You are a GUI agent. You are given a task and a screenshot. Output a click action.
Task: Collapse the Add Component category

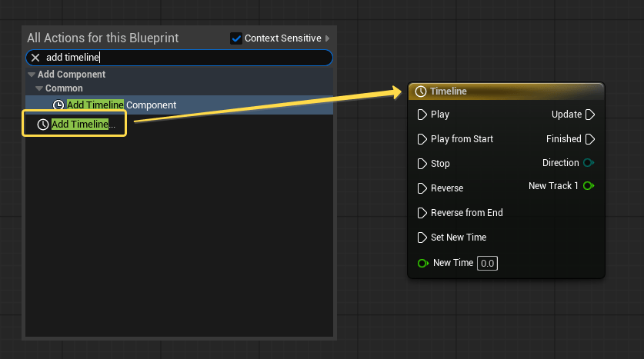tap(32, 75)
